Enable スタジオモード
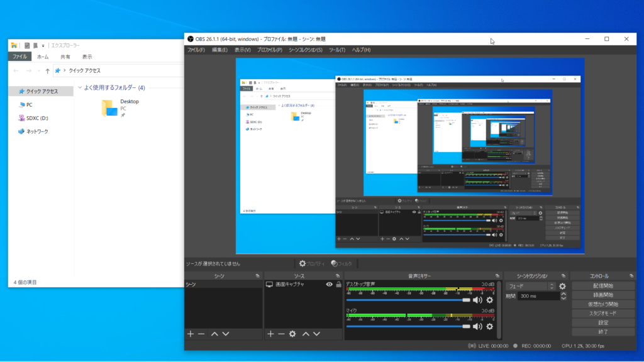The height and width of the screenshot is (362, 644). click(603, 313)
